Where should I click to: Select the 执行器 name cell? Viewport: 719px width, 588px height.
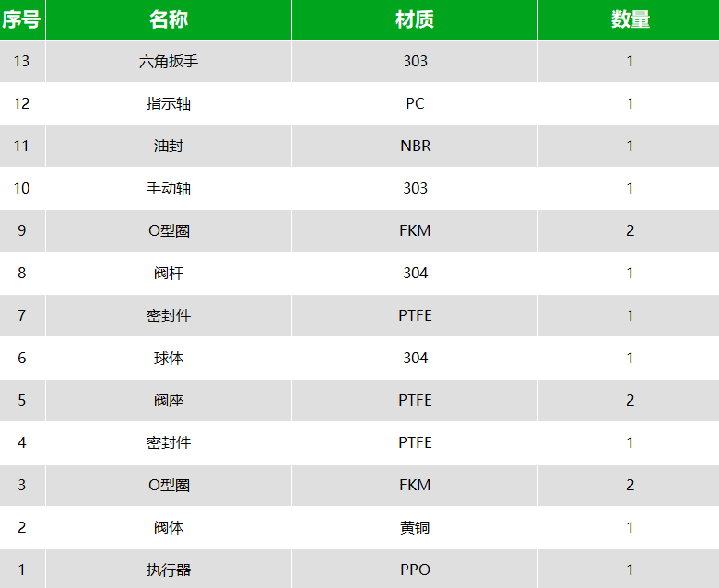pyautogui.click(x=169, y=570)
